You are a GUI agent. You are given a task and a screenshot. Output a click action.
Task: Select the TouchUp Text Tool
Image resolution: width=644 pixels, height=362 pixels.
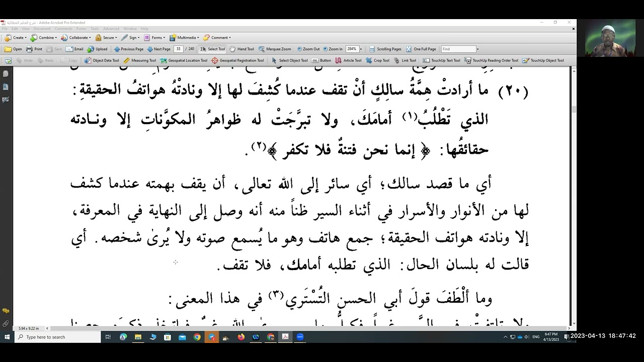442,60
